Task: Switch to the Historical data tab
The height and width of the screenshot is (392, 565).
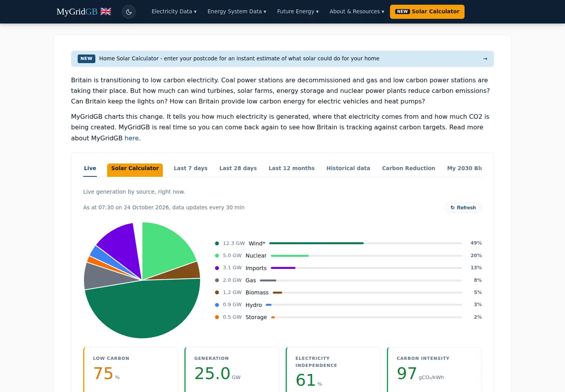Action: click(x=348, y=169)
